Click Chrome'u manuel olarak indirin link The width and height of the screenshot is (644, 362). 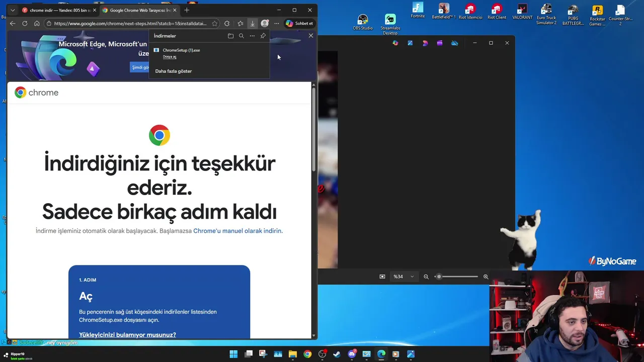tap(238, 231)
